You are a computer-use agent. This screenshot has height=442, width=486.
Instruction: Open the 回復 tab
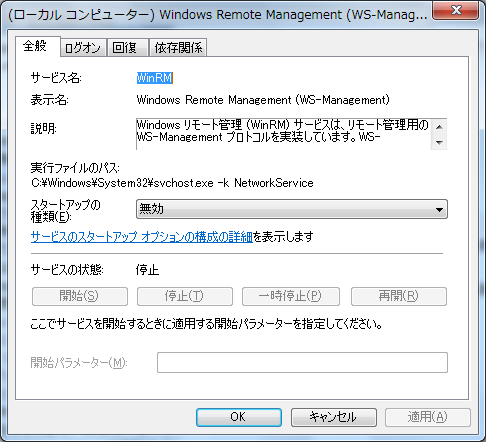coord(127,48)
